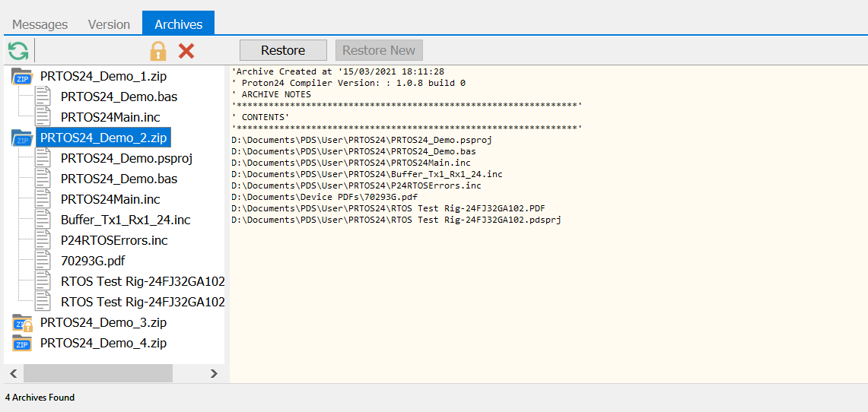Click the horizontal scrollbar right arrow
This screenshot has height=412, width=868.
(214, 374)
